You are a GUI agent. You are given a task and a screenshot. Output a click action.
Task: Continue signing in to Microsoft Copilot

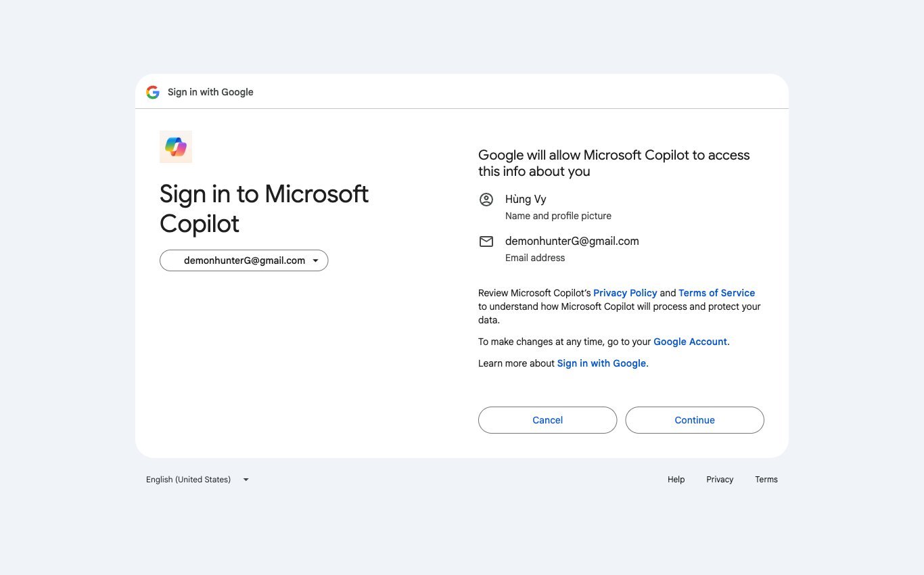tap(695, 420)
